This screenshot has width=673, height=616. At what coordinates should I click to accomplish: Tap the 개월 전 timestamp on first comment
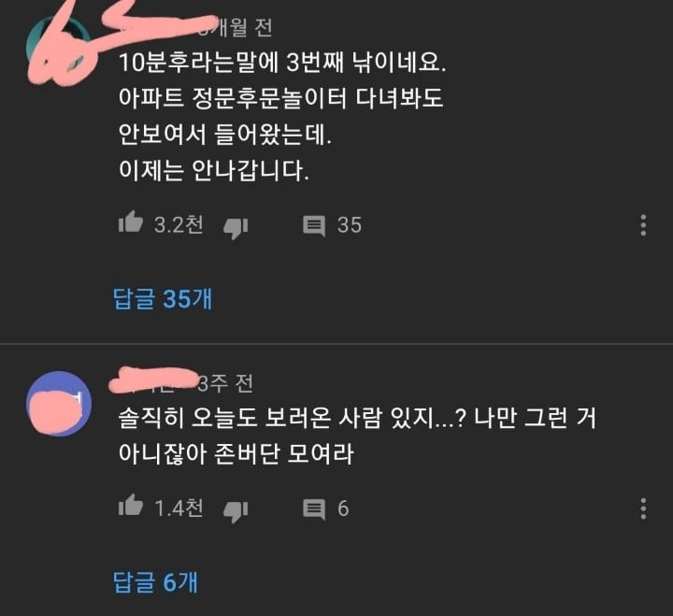[x=238, y=27]
